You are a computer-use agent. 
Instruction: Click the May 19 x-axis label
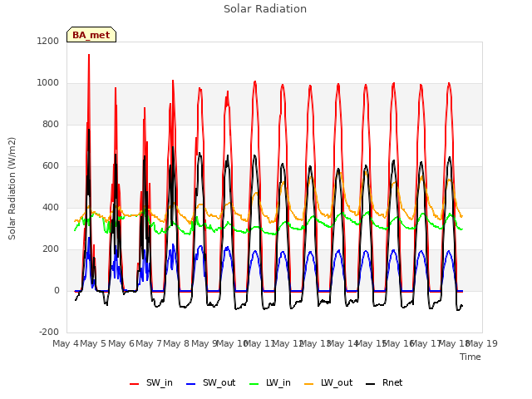point(482,343)
